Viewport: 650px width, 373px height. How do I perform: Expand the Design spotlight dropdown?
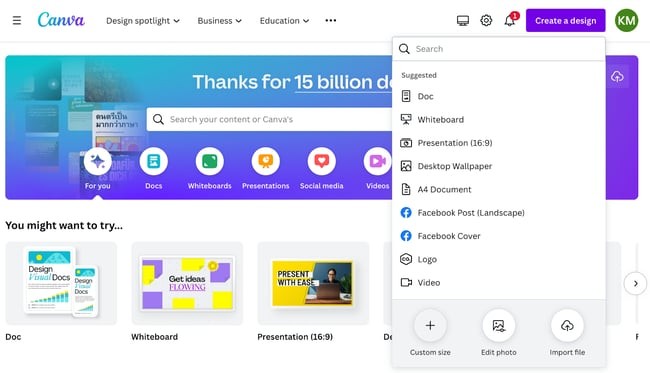[143, 21]
